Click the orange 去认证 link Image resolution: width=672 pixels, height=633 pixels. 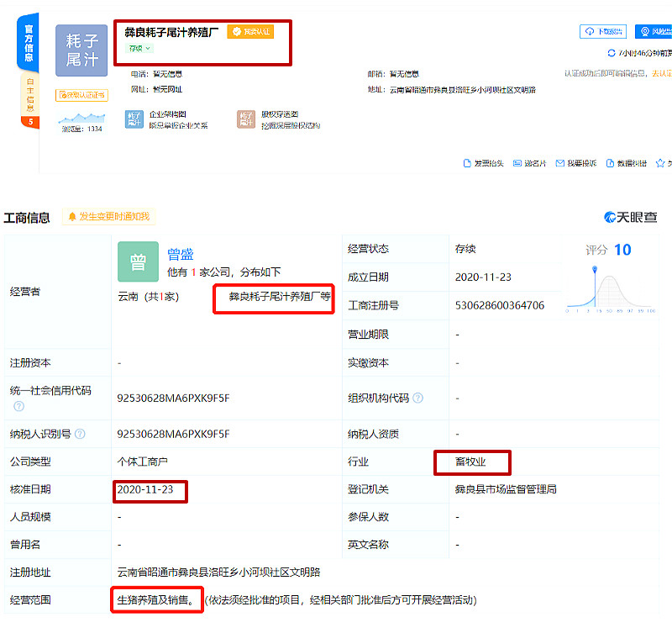pyautogui.click(x=662, y=74)
